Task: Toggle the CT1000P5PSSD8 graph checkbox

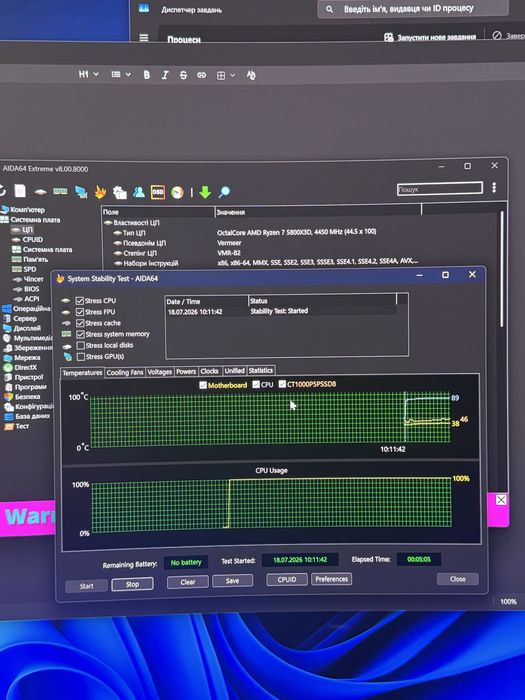Action: click(x=282, y=384)
